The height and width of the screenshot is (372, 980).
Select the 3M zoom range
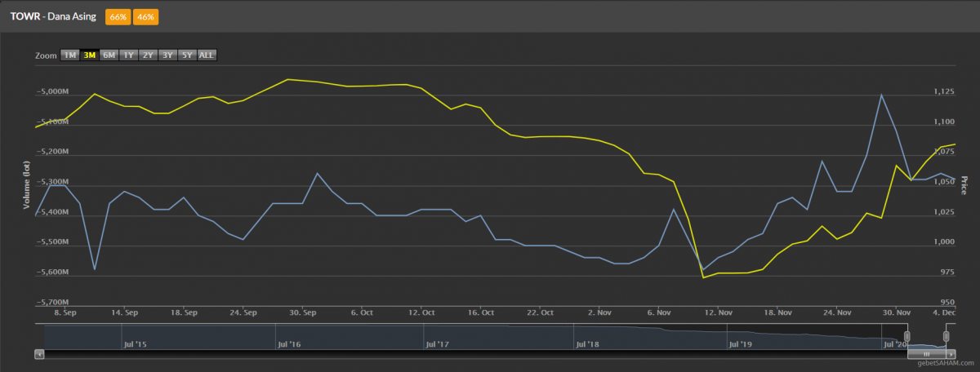click(x=90, y=55)
